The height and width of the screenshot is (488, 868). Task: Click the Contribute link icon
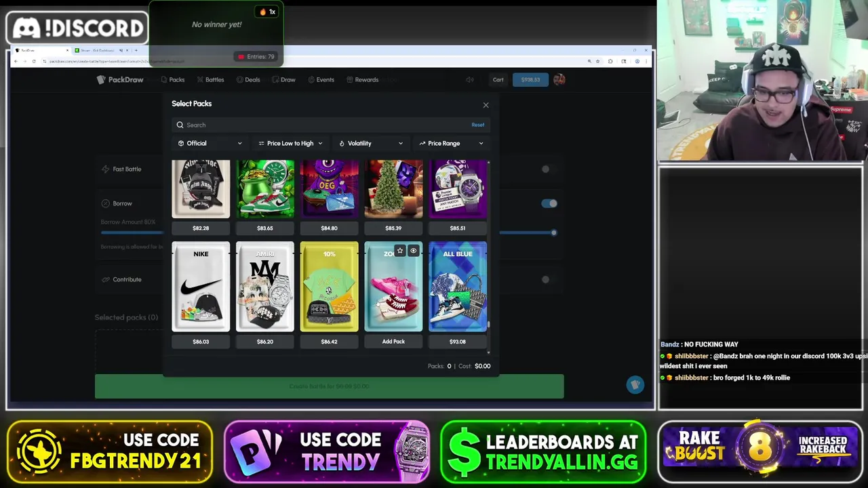click(106, 279)
